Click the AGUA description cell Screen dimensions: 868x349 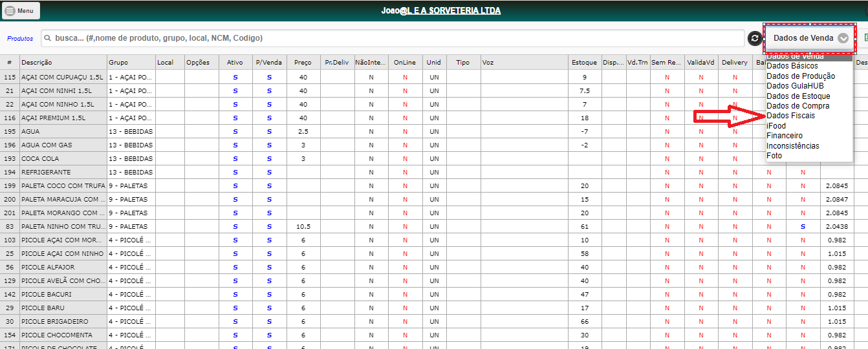tap(63, 132)
